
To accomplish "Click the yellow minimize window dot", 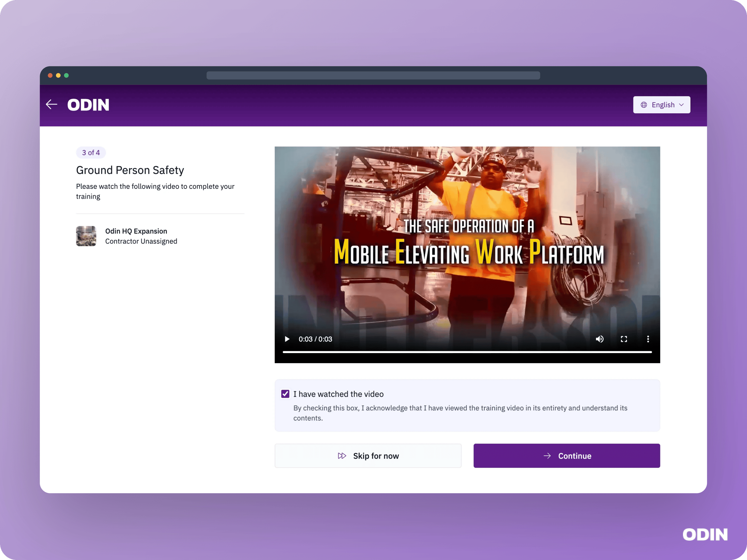I will tap(58, 75).
